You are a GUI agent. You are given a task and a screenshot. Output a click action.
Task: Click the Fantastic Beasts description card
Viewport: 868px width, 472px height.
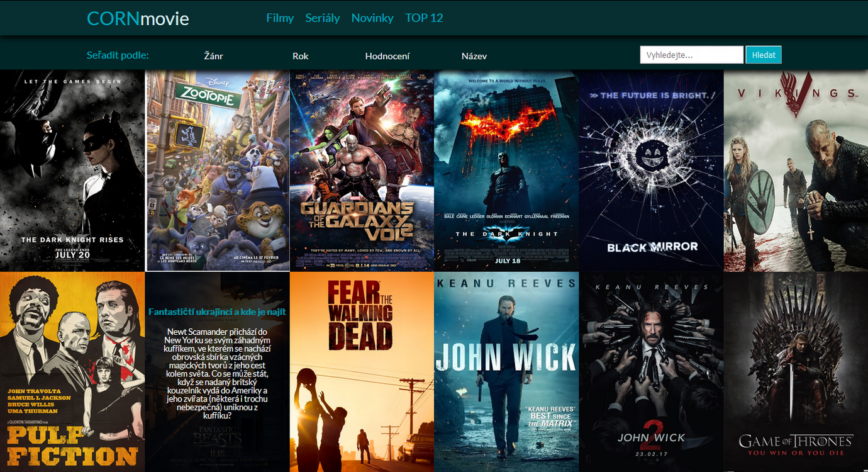217,372
